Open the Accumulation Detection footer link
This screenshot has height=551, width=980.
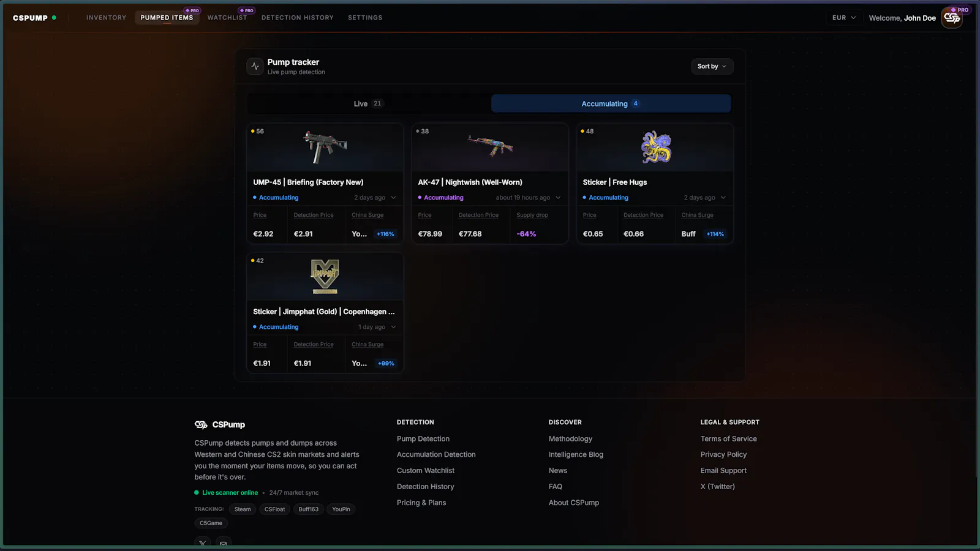[x=436, y=455]
